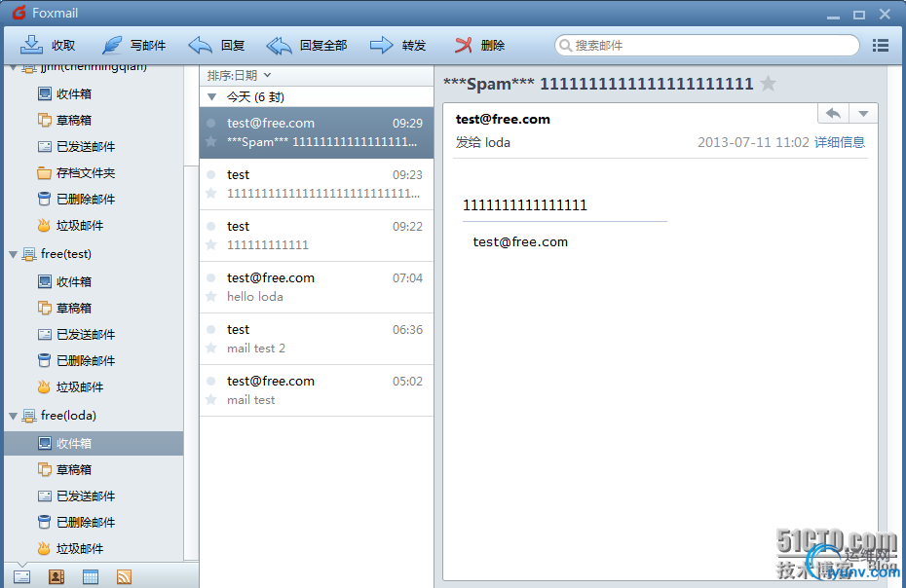Collapse the free(test) account tree
The height and width of the screenshot is (588, 906).
13,254
